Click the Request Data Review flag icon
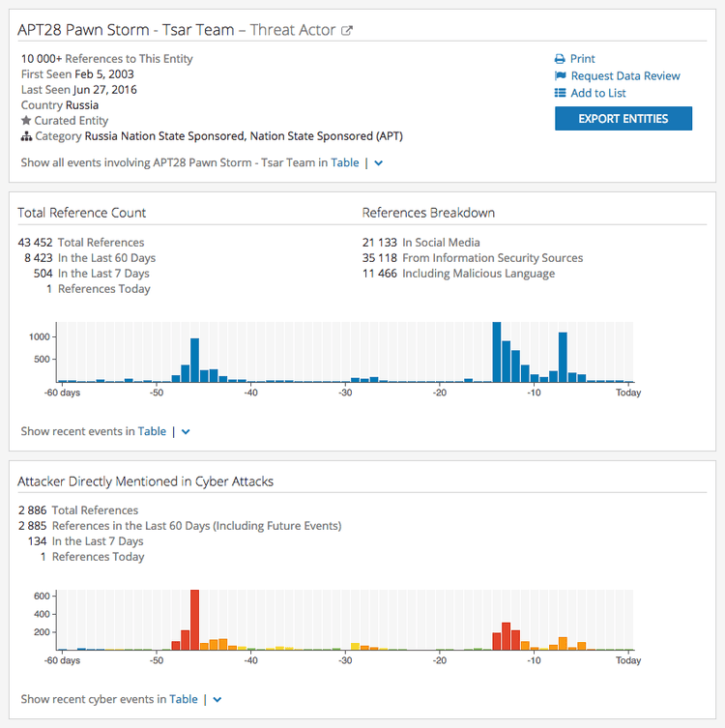 coord(560,76)
